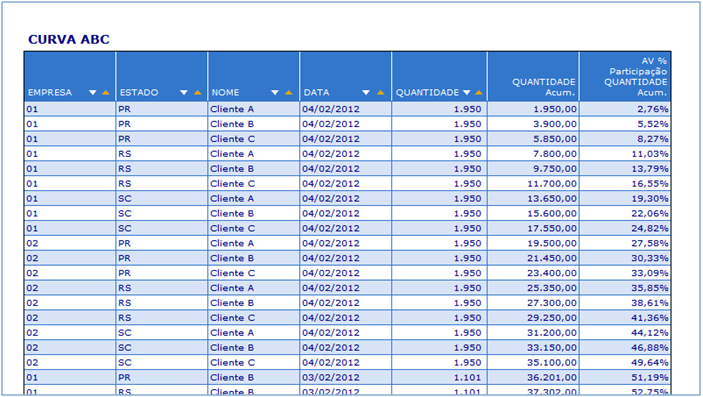703x397 pixels.
Task: Select cell with percentage 49,64%
Action: tap(625, 362)
